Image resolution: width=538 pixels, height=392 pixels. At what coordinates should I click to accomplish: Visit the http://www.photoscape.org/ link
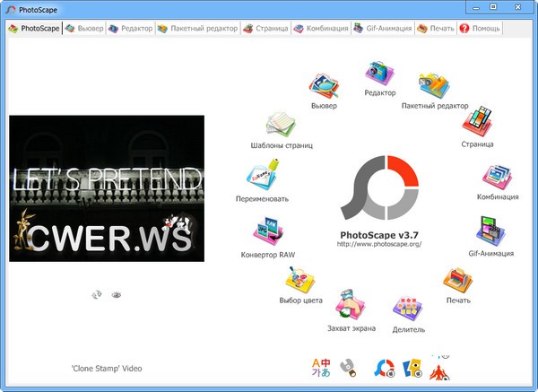pyautogui.click(x=379, y=244)
